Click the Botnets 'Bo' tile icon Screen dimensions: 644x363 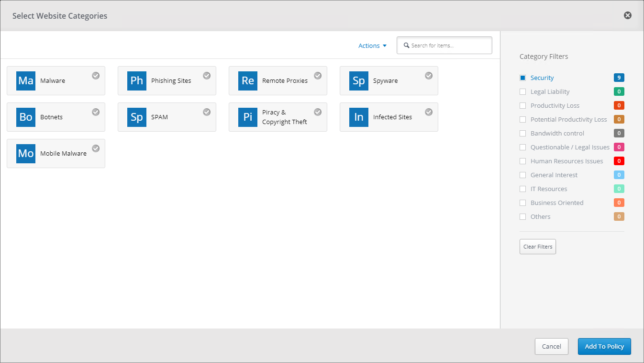26,117
